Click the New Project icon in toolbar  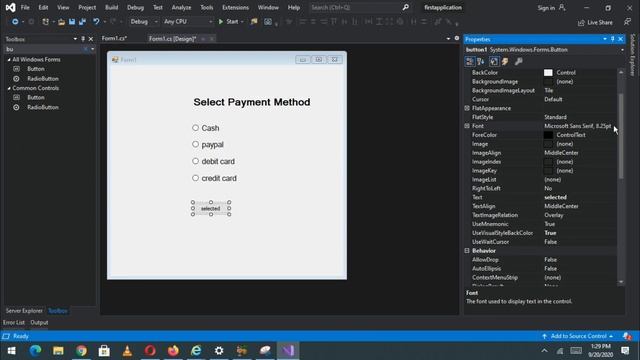pos(45,22)
